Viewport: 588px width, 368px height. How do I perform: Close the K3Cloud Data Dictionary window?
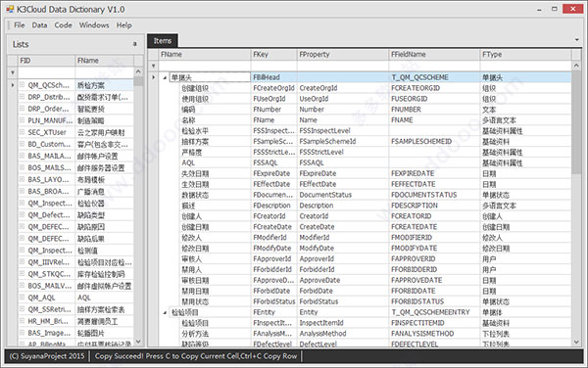click(x=572, y=9)
